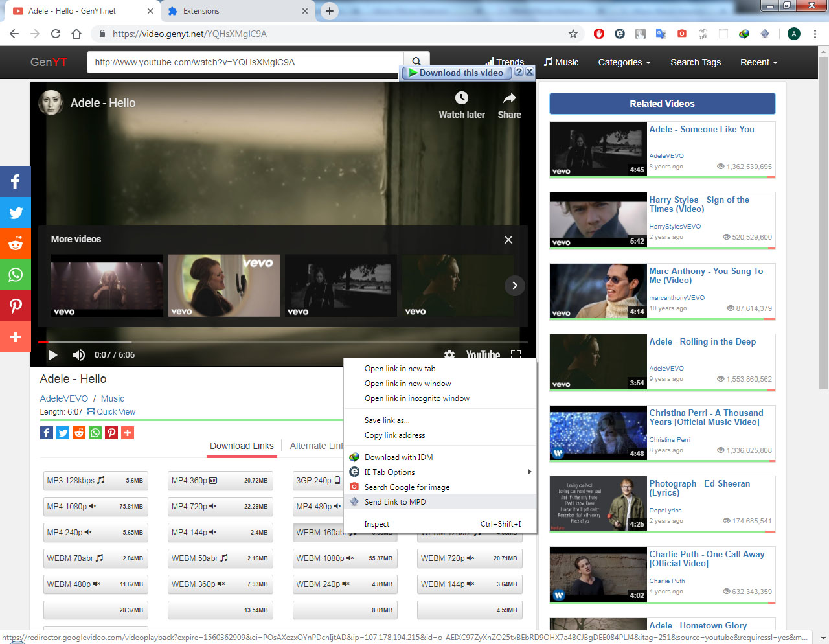Open the Chrome three-dot menu
This screenshot has width=829, height=644.
tap(815, 34)
